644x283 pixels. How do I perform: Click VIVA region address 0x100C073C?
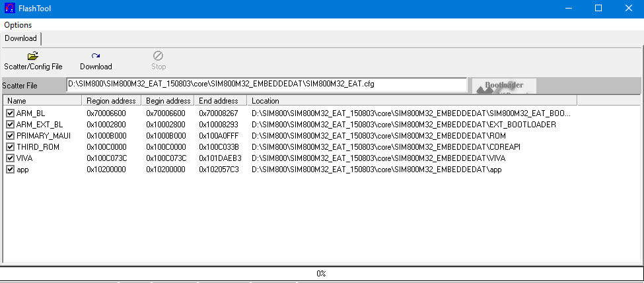pyautogui.click(x=107, y=158)
